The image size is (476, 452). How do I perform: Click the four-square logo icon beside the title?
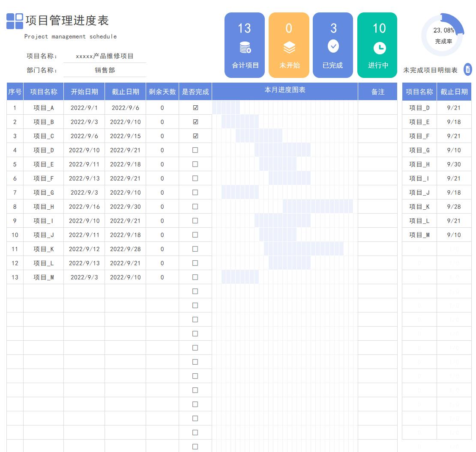(15, 21)
